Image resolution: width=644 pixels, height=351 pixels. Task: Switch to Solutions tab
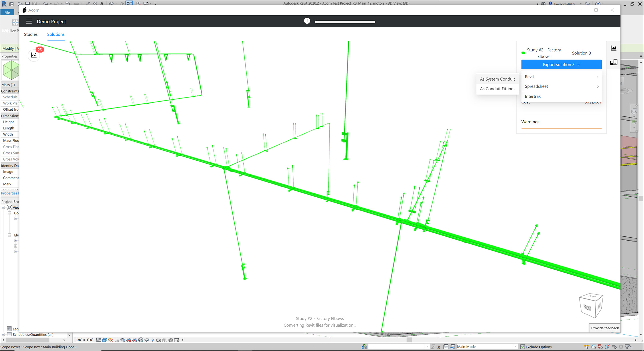(56, 34)
